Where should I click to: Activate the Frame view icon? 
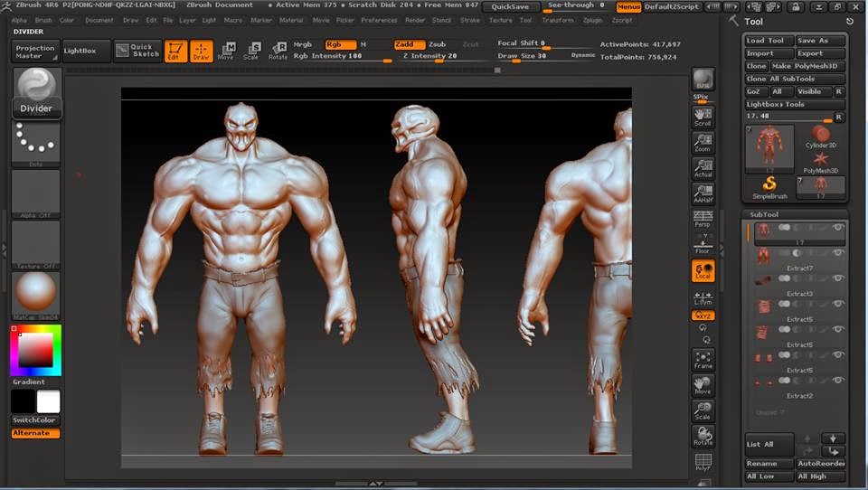coord(703,360)
